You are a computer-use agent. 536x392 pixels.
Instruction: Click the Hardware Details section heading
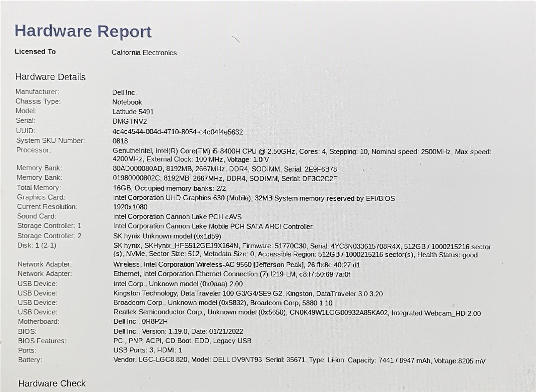[50, 77]
